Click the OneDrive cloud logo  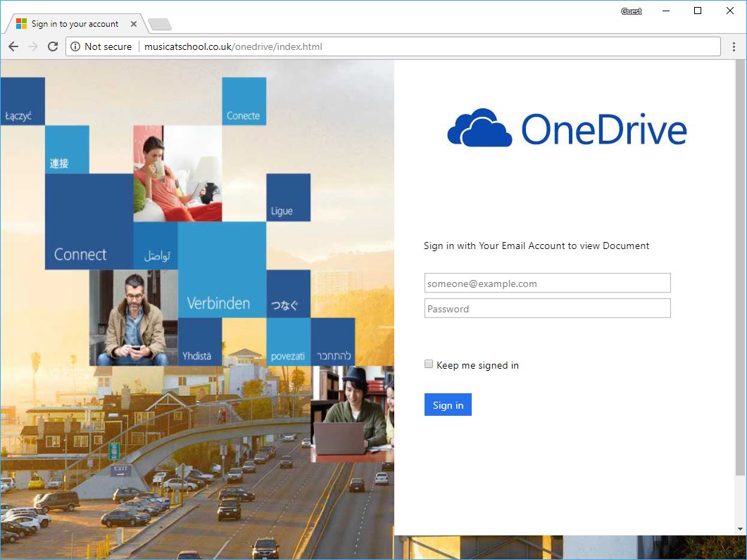[479, 127]
